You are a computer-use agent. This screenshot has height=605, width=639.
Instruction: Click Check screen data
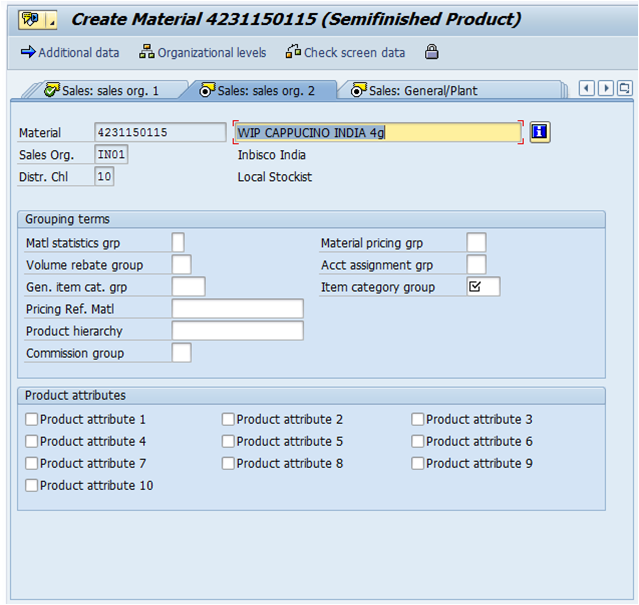tap(345, 52)
